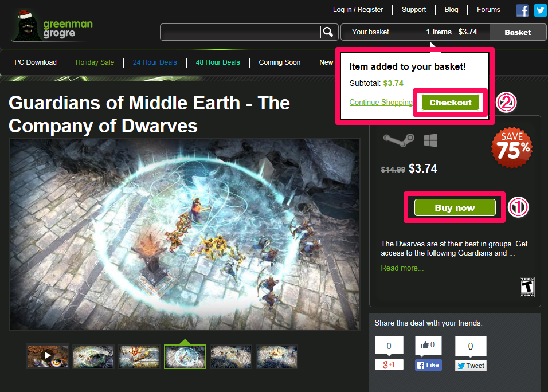
Task: Click the main game screenshot image
Action: [x=185, y=235]
